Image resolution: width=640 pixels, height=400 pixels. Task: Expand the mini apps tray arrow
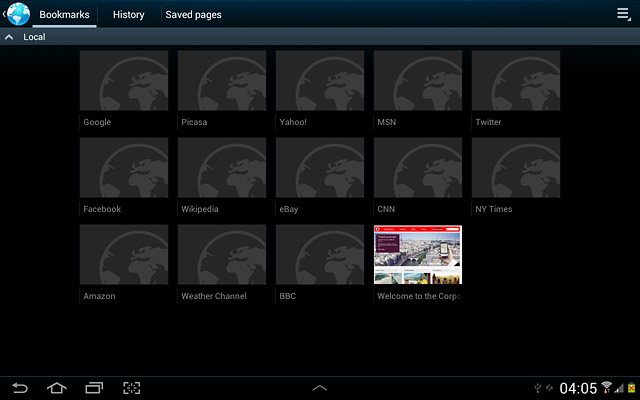[320, 388]
